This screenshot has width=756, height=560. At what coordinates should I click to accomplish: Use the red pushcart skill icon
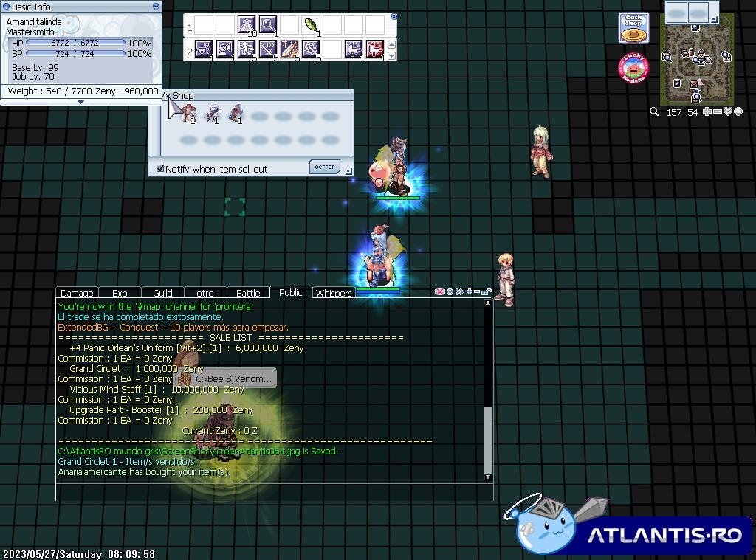click(x=375, y=49)
